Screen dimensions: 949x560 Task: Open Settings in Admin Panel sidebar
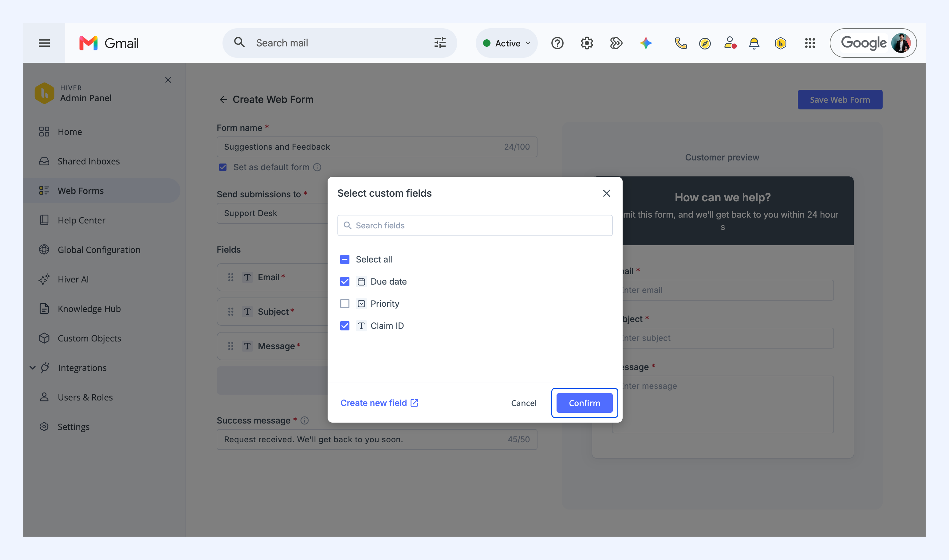(73, 427)
